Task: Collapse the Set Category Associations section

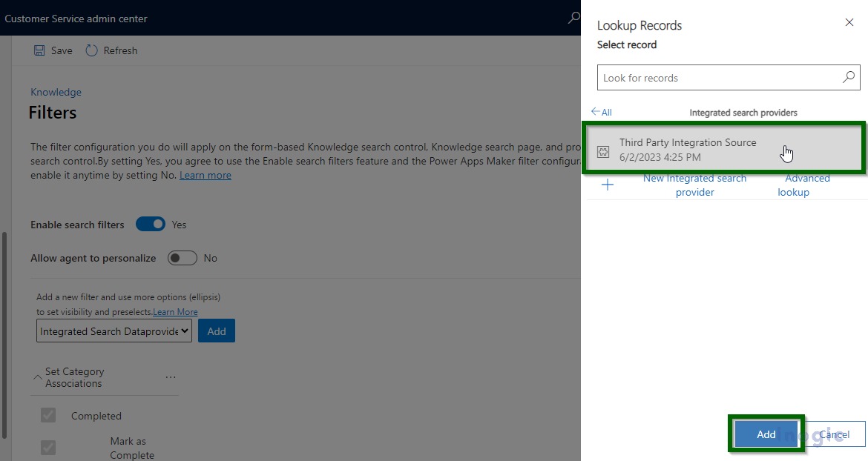Action: pos(38,377)
